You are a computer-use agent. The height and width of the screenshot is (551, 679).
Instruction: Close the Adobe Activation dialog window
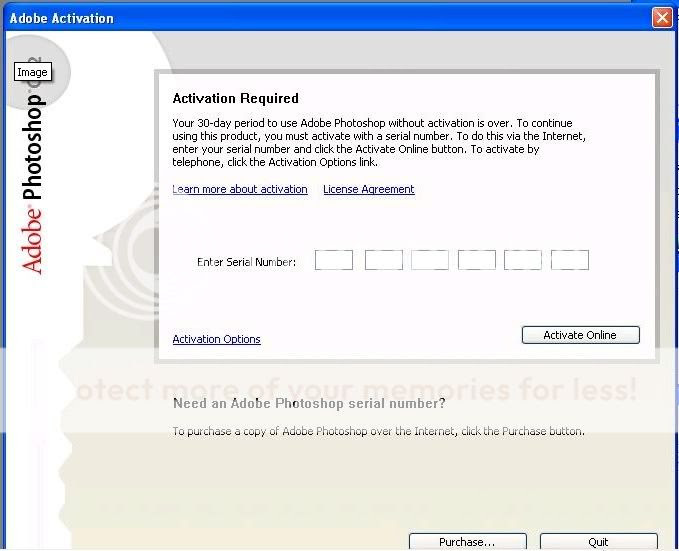pos(662,18)
